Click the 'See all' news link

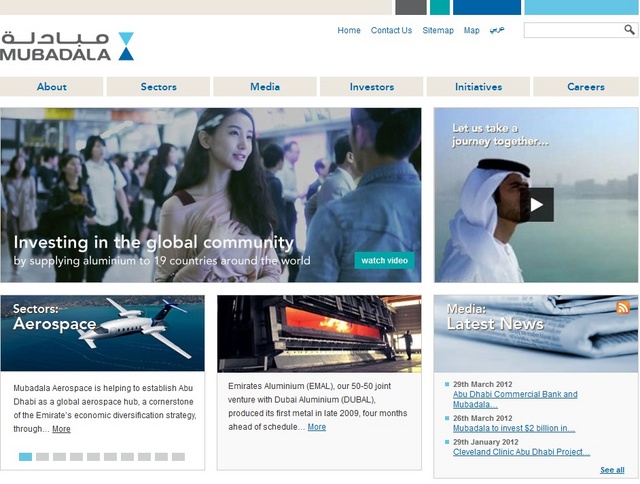point(612,470)
